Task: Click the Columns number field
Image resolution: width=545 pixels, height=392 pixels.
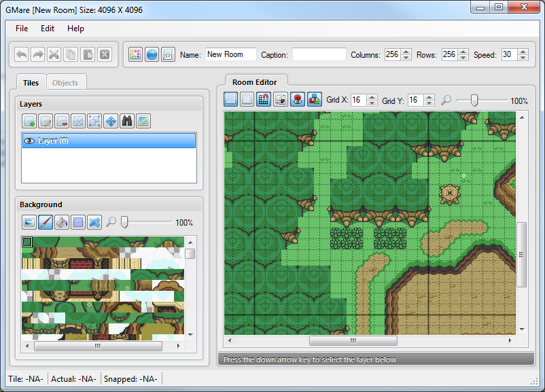Action: click(393, 54)
